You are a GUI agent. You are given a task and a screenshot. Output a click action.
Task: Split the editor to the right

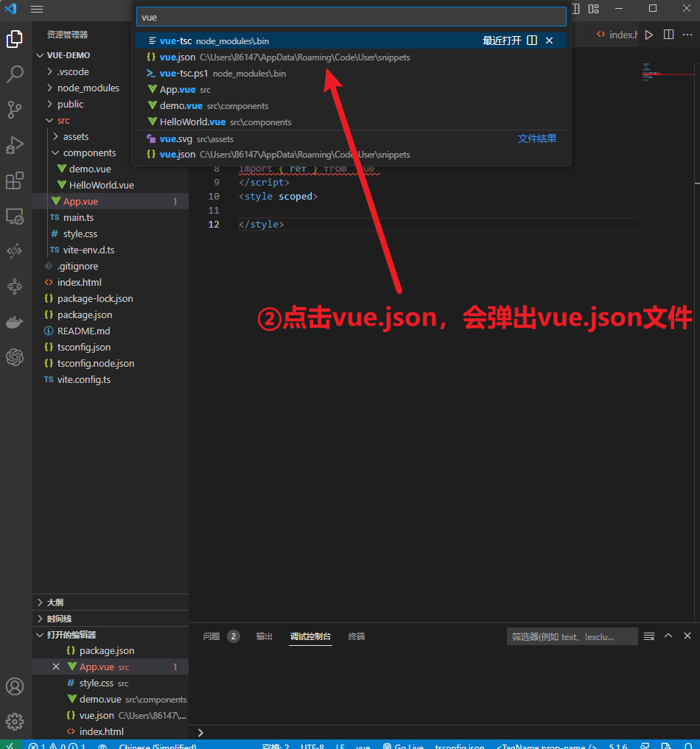click(668, 35)
